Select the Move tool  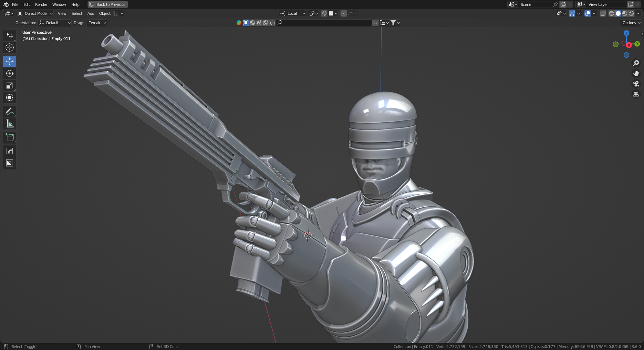point(10,61)
